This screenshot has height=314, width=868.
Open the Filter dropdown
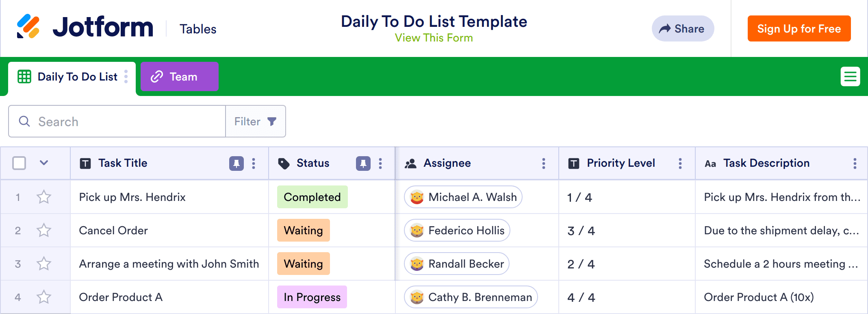(x=256, y=122)
